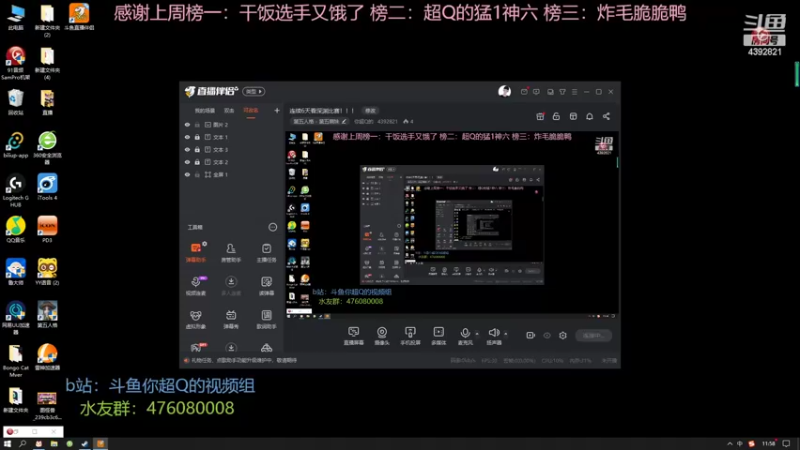Toggle lock on 文本 3 layer

(x=197, y=149)
